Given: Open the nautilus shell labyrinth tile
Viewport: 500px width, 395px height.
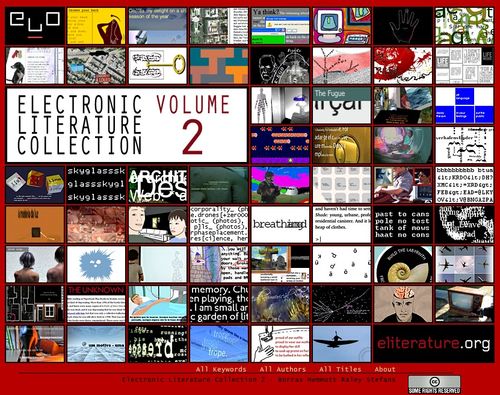Looking at the screenshot, I should pos(403,264).
